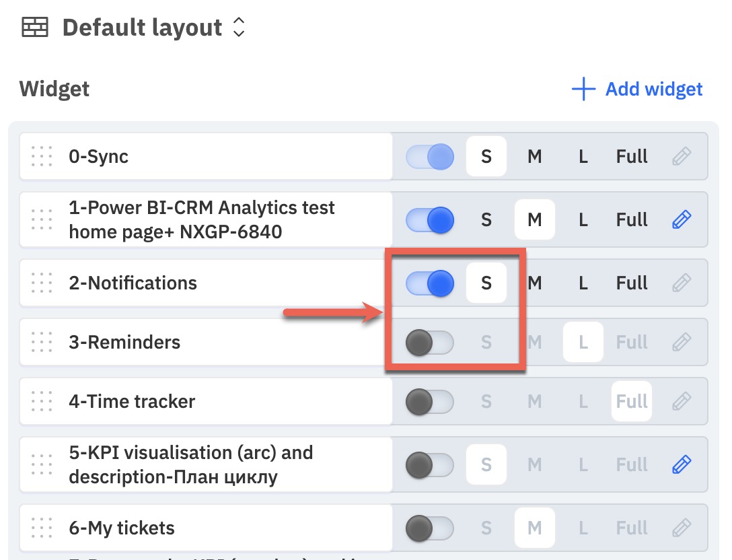The width and height of the screenshot is (732, 560).
Task: Click the drag handle of the 0-Sync widget
Action: click(42, 156)
